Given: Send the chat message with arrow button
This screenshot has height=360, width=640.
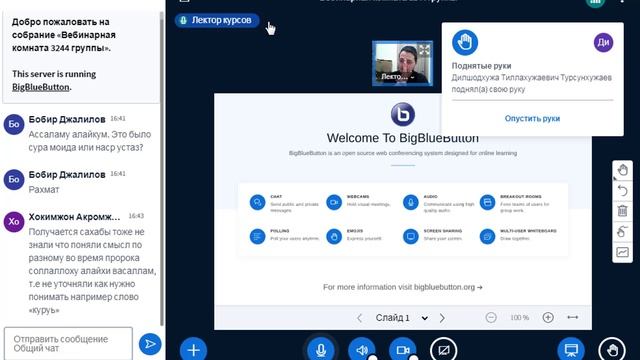Looking at the screenshot, I should (x=150, y=344).
